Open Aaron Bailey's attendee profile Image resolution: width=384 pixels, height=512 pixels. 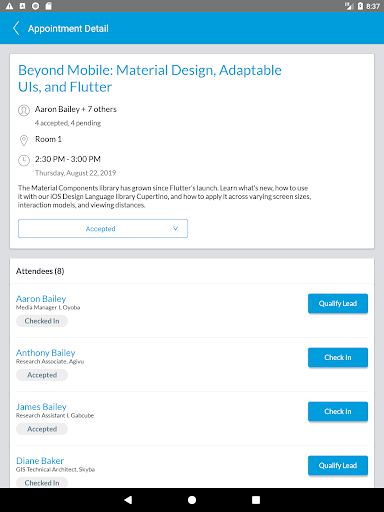[41, 299]
